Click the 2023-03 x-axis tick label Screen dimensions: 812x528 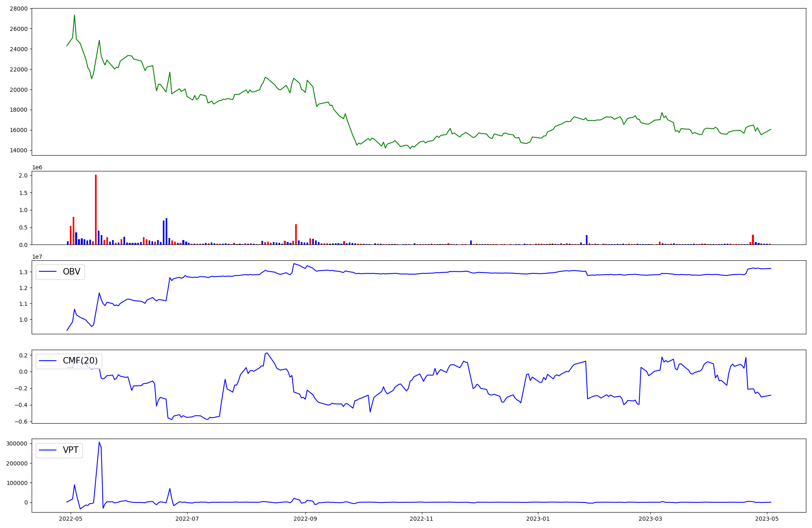650,518
